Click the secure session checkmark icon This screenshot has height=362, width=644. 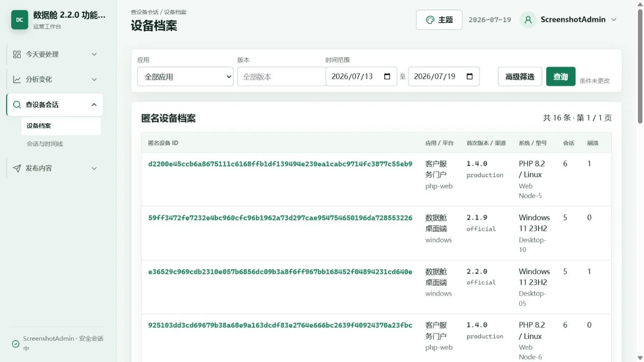[16, 344]
